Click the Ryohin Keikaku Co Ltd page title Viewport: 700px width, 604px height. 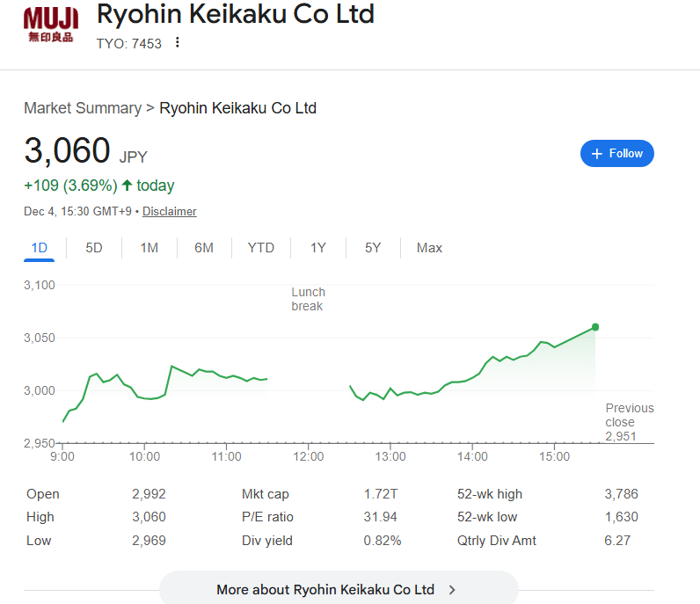coord(236,14)
